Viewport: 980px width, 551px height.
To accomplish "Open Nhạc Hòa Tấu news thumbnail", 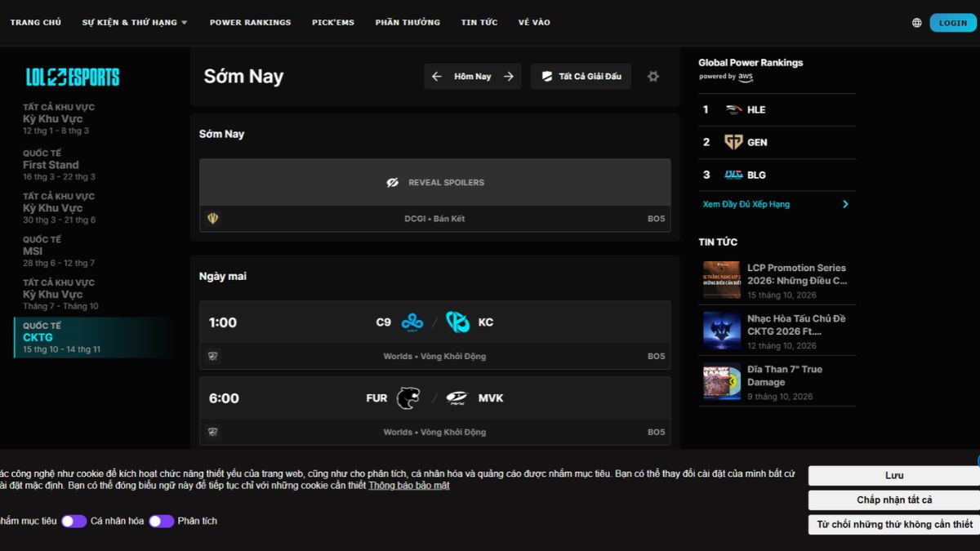I will pyautogui.click(x=722, y=331).
